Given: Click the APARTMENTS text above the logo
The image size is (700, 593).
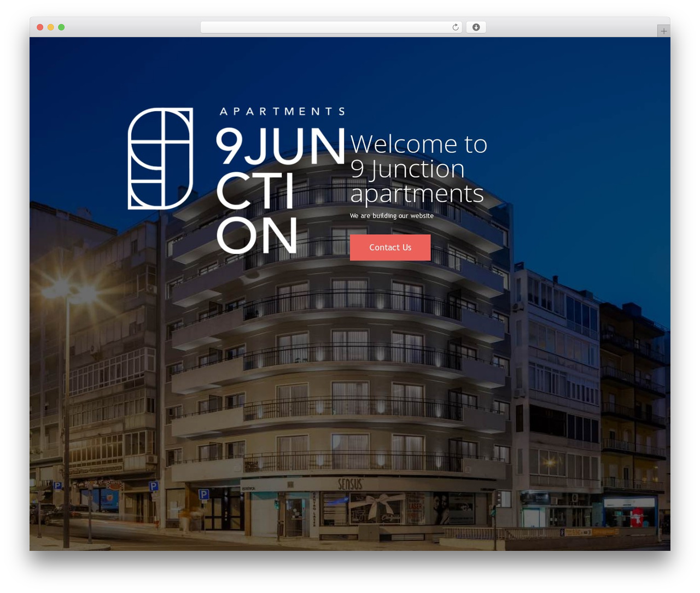Looking at the screenshot, I should coord(282,112).
